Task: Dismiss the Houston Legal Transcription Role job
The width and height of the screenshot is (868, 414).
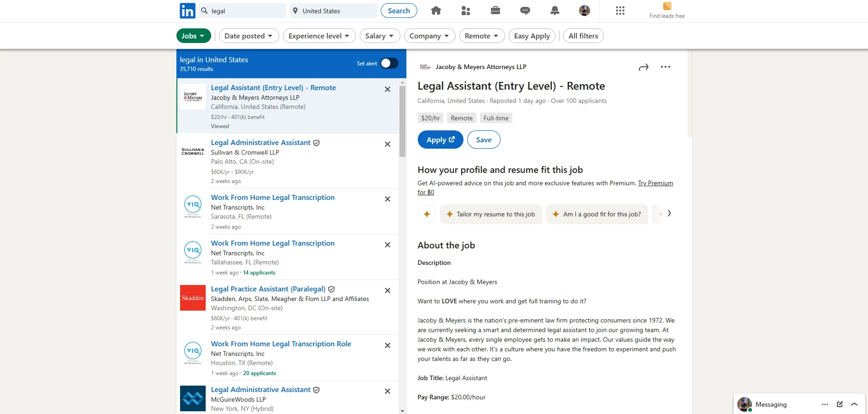Action: [x=388, y=345]
